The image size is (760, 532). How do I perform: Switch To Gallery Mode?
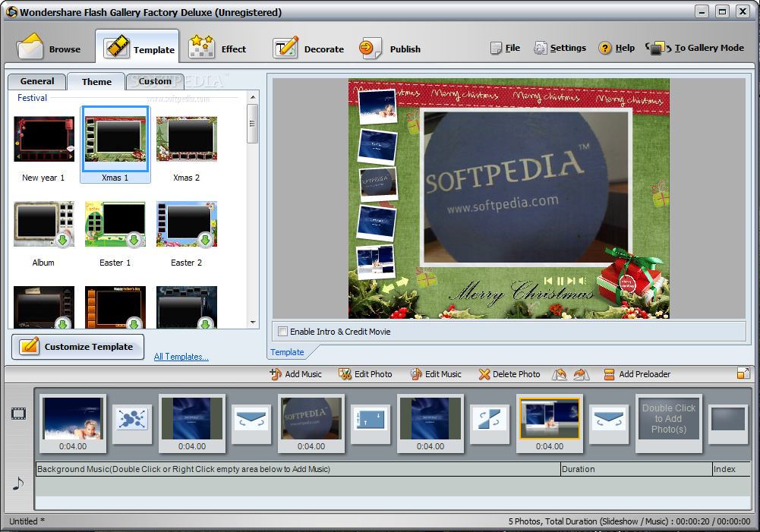695,48
